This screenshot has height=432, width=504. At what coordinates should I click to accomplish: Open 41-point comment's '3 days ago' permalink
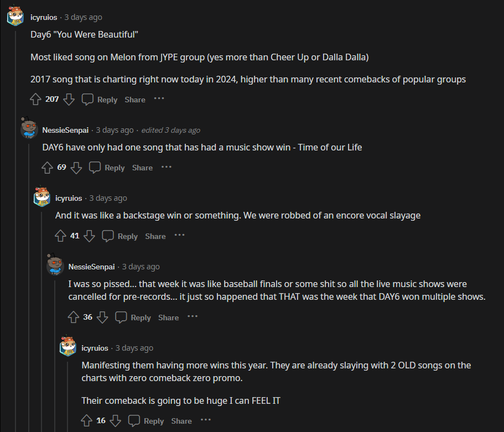[x=108, y=198]
